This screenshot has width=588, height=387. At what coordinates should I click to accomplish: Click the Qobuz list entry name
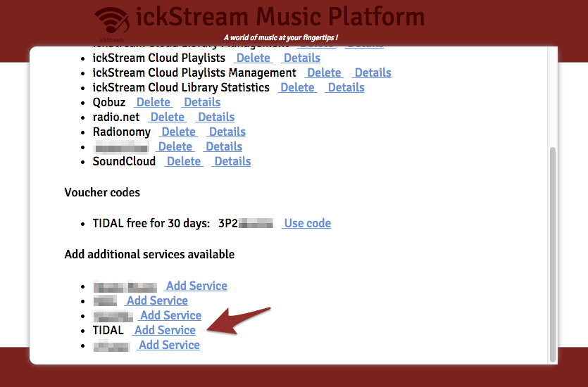(108, 102)
